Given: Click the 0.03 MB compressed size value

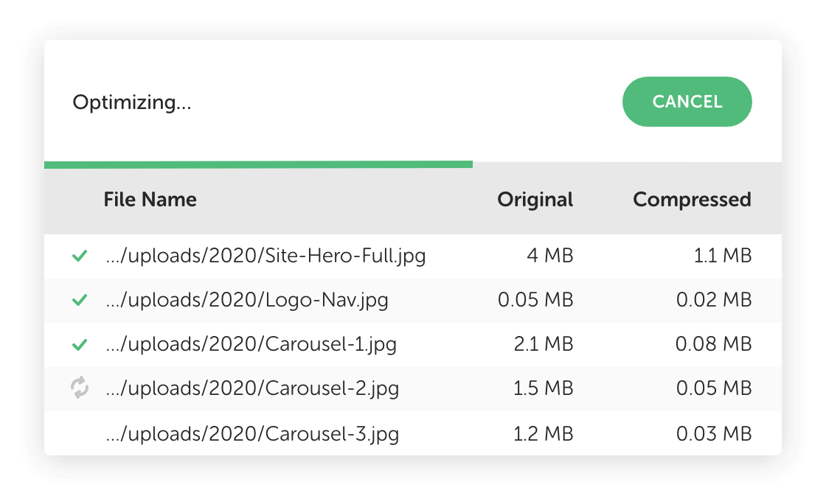Looking at the screenshot, I should pyautogui.click(x=713, y=433).
